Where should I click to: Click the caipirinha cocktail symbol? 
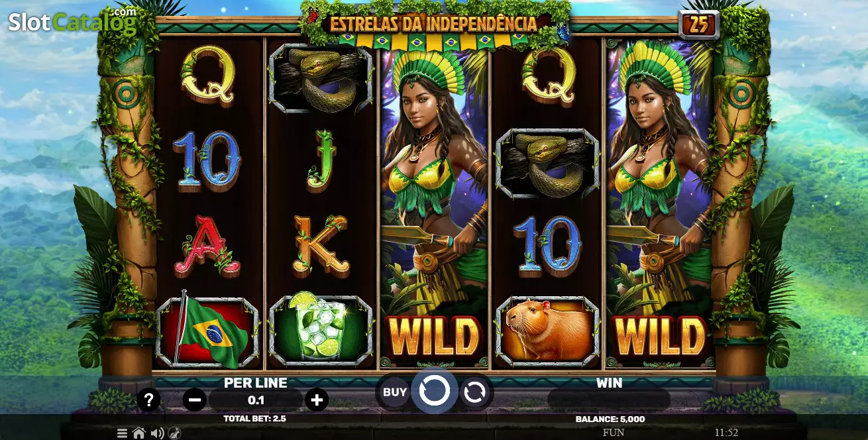click(321, 329)
